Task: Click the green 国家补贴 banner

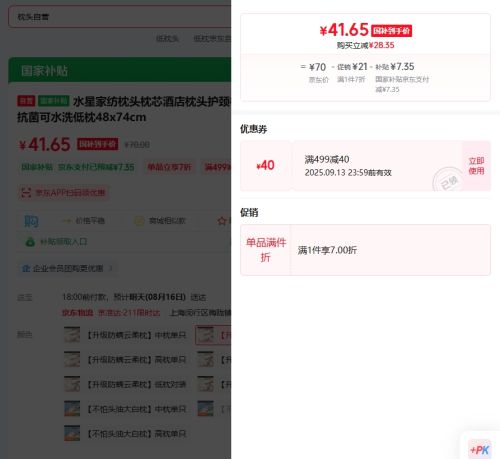Action: click(x=119, y=70)
